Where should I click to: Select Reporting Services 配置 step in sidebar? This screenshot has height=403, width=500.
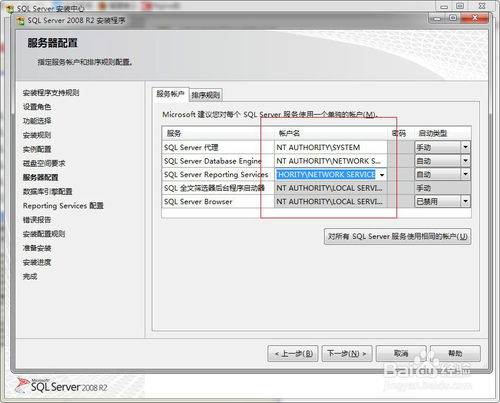point(63,206)
